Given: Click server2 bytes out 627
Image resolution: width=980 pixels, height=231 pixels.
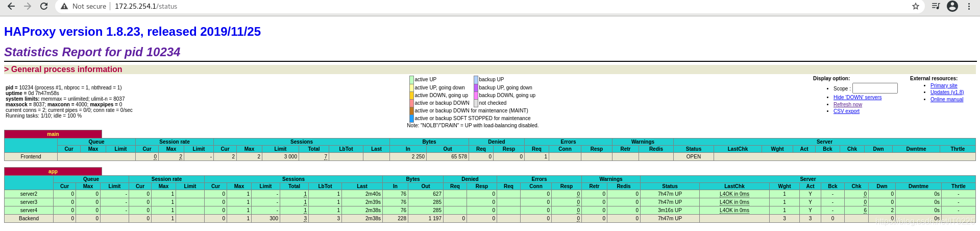Looking at the screenshot, I should [437, 194].
